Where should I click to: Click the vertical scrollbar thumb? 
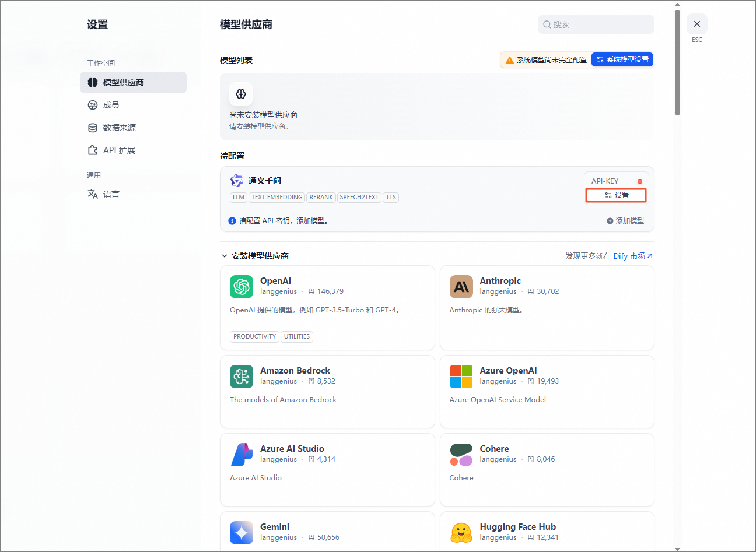click(x=677, y=62)
